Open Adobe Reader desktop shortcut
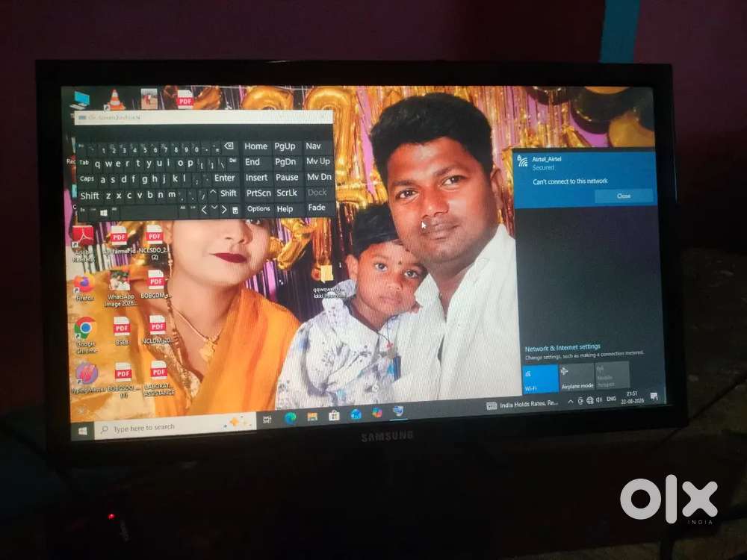Viewport: 747px width, 560px height. (x=84, y=244)
